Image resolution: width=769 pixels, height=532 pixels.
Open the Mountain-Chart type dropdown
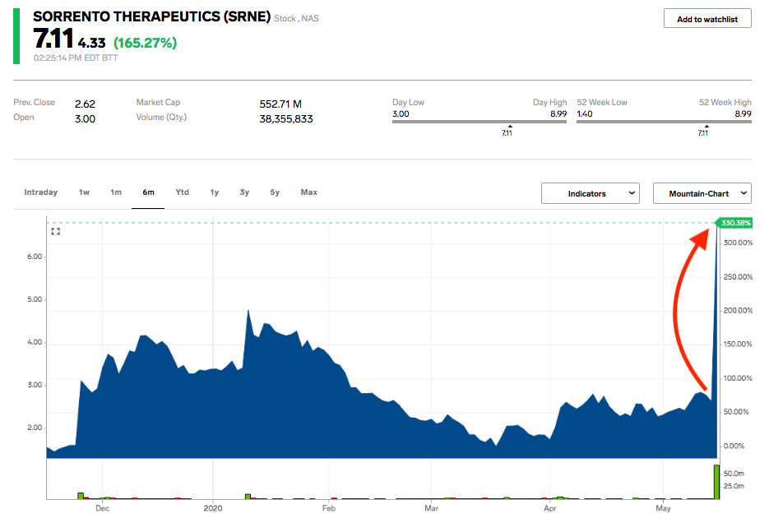coord(702,192)
